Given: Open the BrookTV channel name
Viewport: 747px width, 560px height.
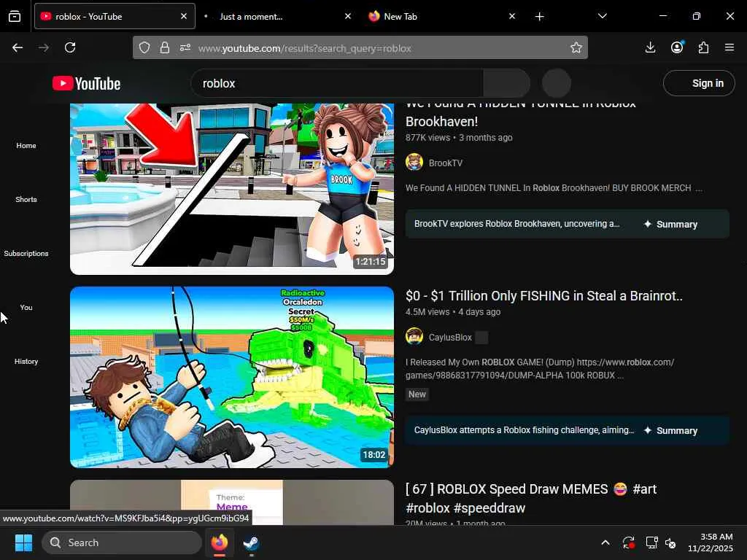Looking at the screenshot, I should [x=446, y=163].
